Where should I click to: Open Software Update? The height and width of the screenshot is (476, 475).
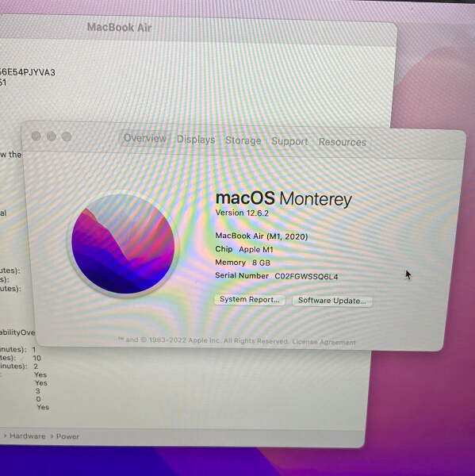pos(332,301)
